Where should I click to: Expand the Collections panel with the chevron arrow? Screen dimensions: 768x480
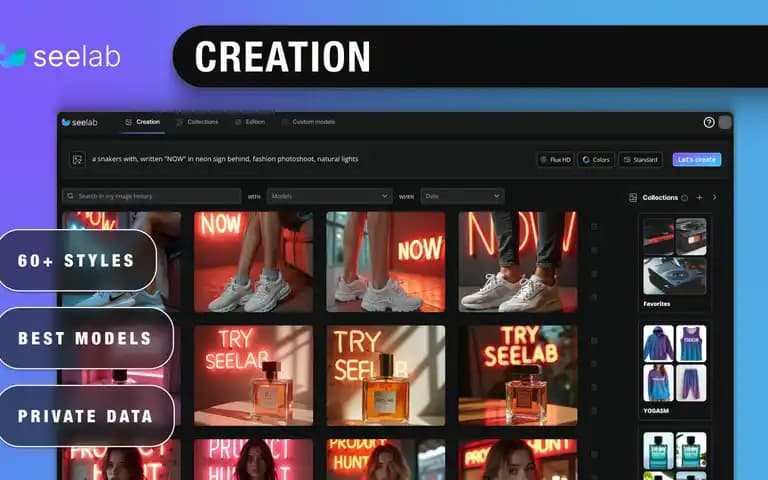pos(715,197)
